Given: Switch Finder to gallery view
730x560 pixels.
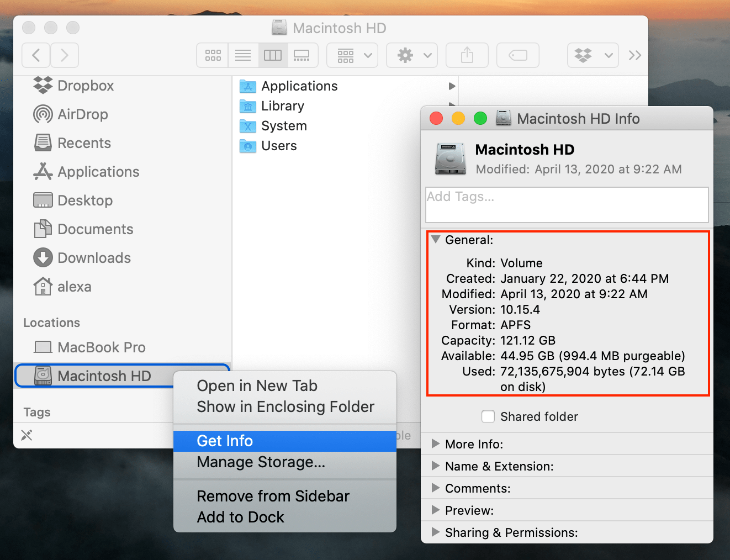Looking at the screenshot, I should click(x=302, y=55).
